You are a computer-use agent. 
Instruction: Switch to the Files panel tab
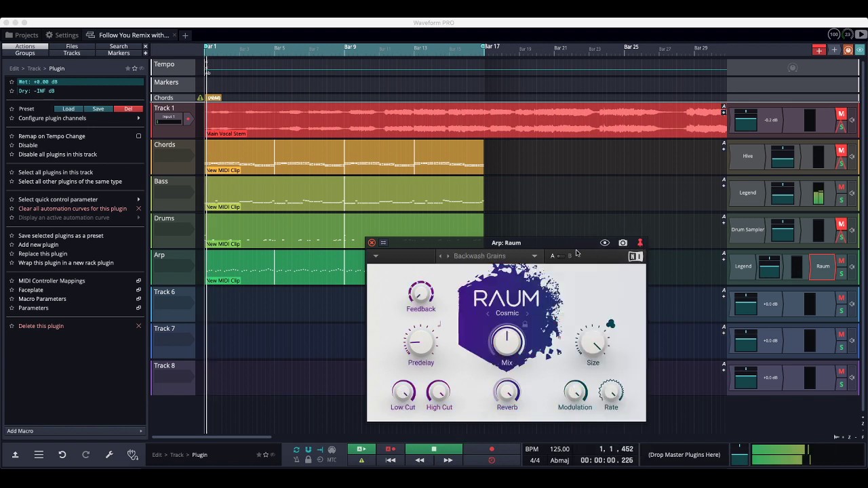(72, 46)
